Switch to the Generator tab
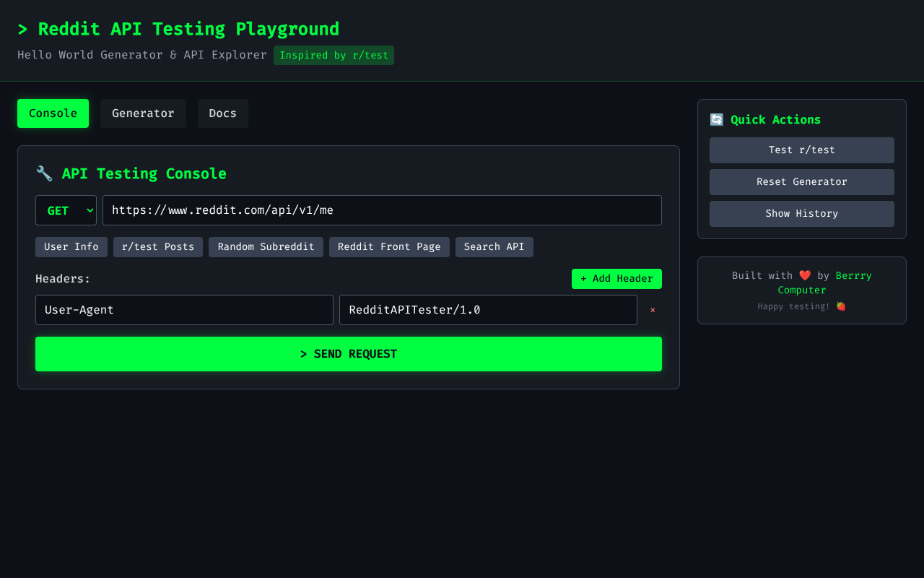The width and height of the screenshot is (924, 578). 143,113
